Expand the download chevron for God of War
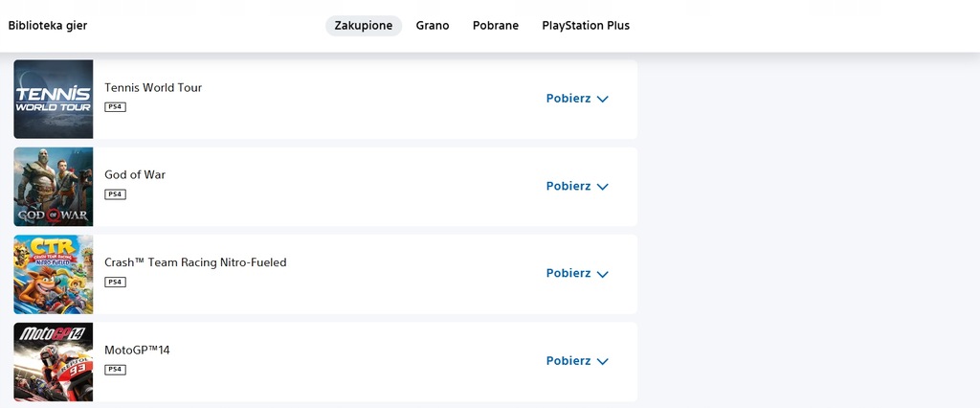980x408 pixels. (603, 187)
